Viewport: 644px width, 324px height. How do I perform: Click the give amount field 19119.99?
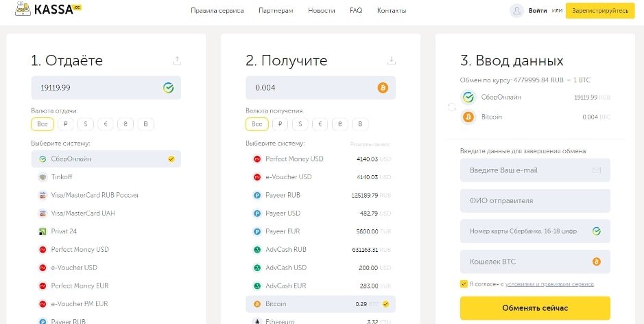(106, 88)
